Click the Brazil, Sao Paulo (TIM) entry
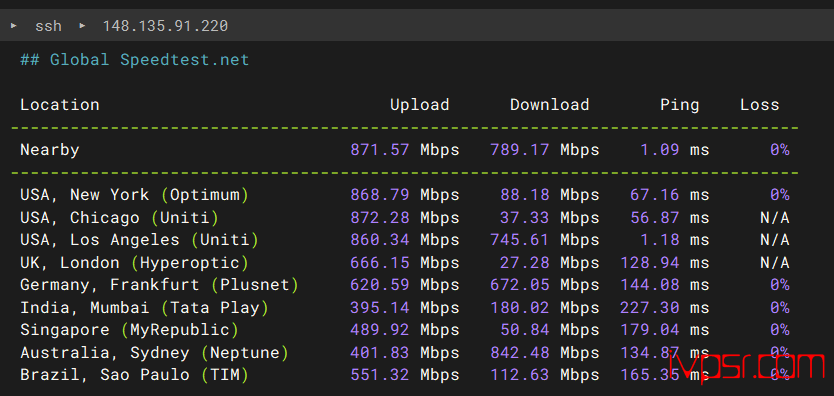This screenshot has width=834, height=396. click(135, 375)
